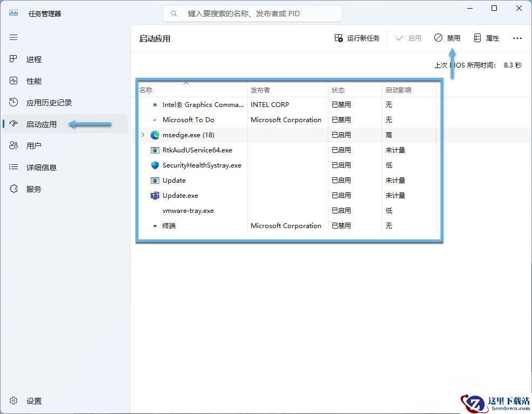
Task: Sort by the 启动影响 startup impact column
Action: click(x=409, y=90)
